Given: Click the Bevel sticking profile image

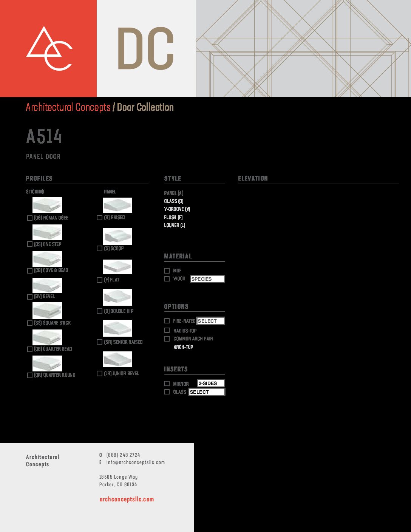Looking at the screenshot, I should click(x=47, y=285).
